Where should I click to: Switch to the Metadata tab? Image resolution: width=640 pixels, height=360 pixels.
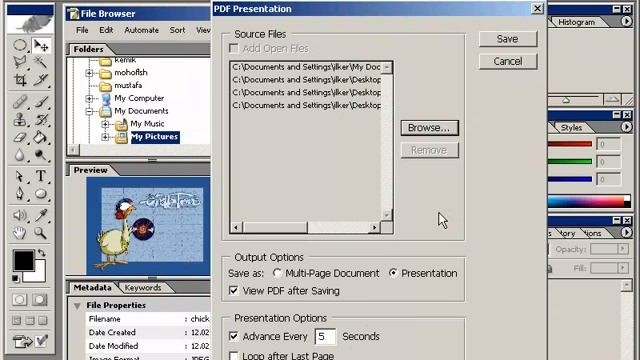[92, 288]
